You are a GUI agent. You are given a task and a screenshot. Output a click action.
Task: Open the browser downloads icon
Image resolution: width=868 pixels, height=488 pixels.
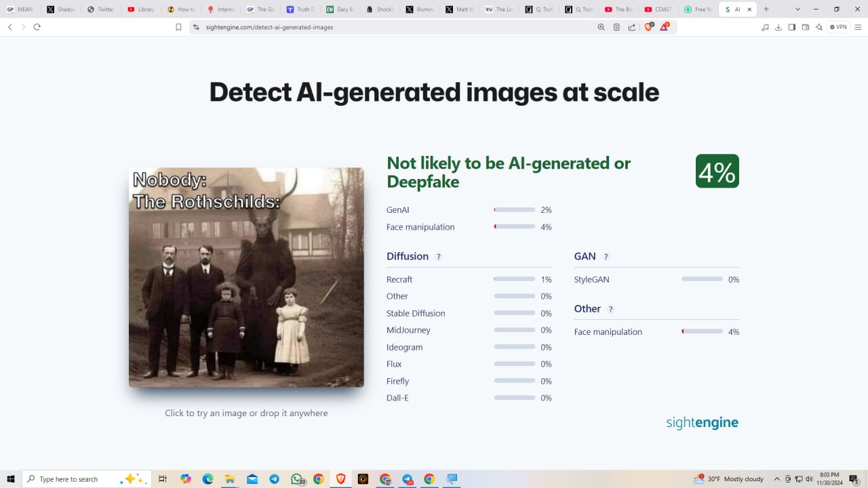pos(778,27)
